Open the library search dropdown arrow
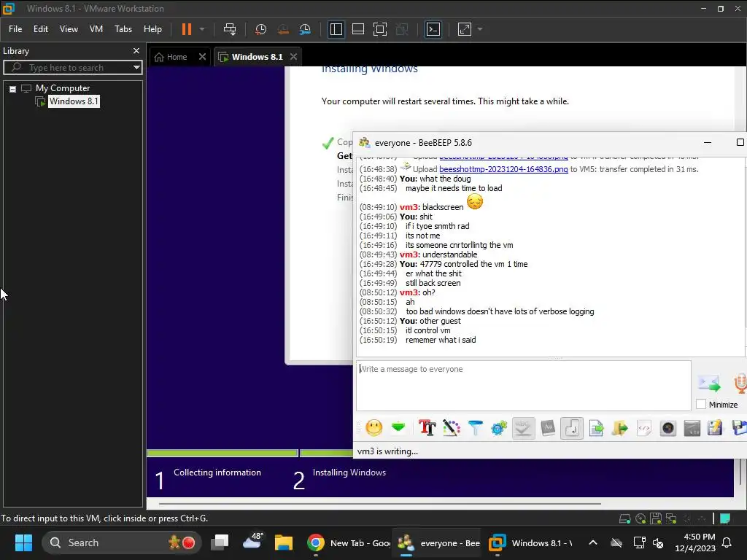 tap(136, 68)
